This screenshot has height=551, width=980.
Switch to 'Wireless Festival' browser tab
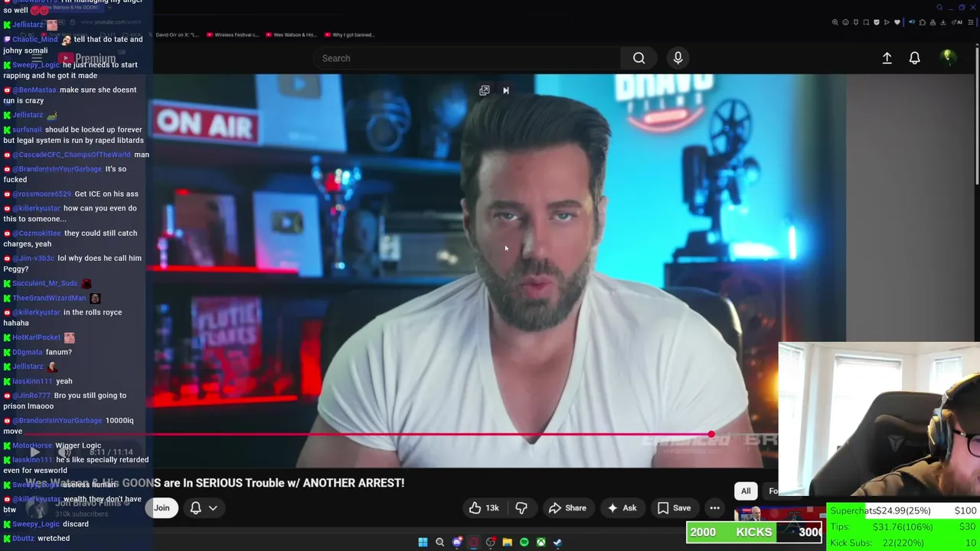coord(232,34)
